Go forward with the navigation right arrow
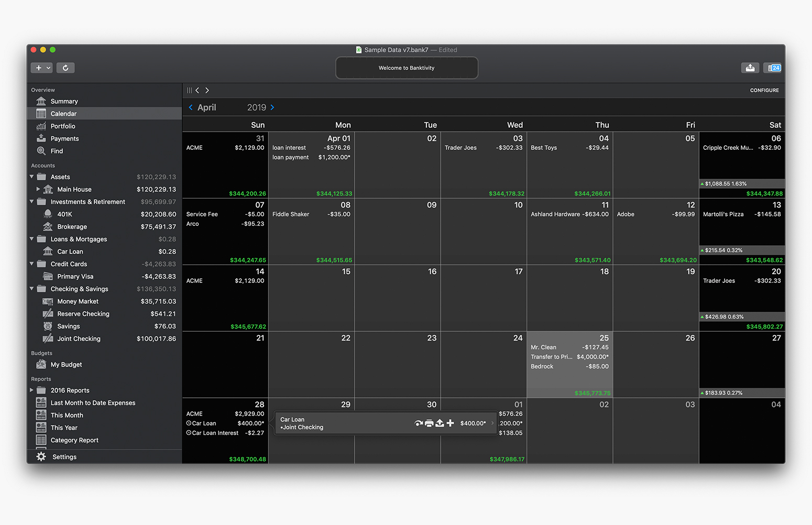This screenshot has width=812, height=525. pyautogui.click(x=207, y=90)
